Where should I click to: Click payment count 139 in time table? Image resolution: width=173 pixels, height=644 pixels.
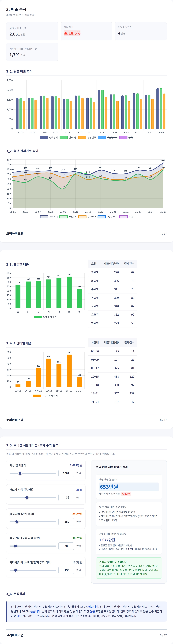tap(132, 393)
